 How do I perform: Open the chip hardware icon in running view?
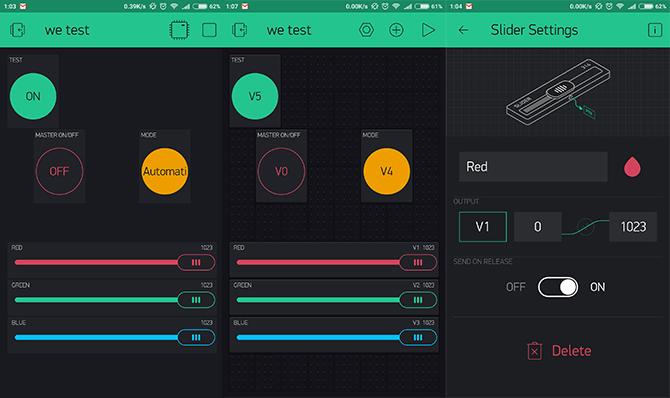click(179, 30)
